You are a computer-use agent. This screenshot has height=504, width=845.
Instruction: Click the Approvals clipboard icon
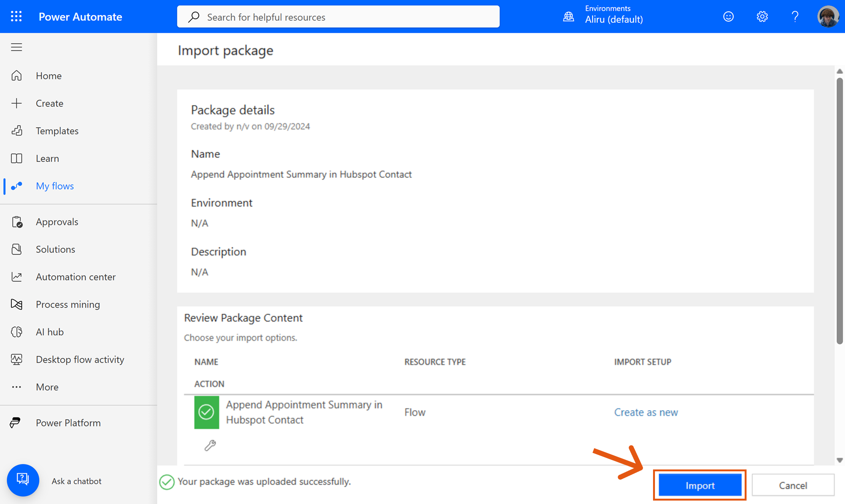[x=17, y=222]
